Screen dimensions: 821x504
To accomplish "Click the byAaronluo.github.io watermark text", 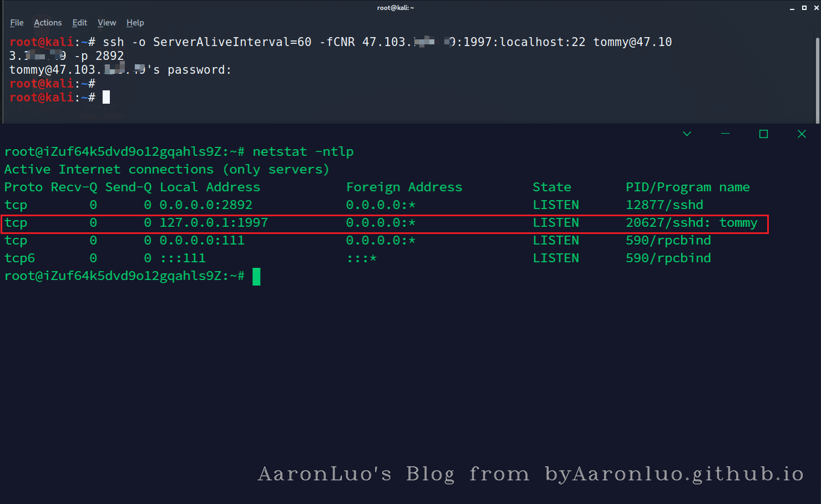I will click(674, 474).
